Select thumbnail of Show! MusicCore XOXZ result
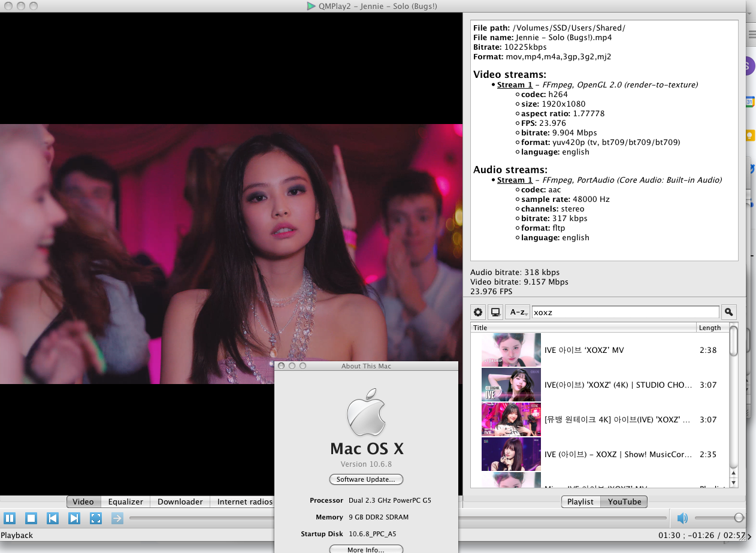The height and width of the screenshot is (553, 756). pos(511,454)
